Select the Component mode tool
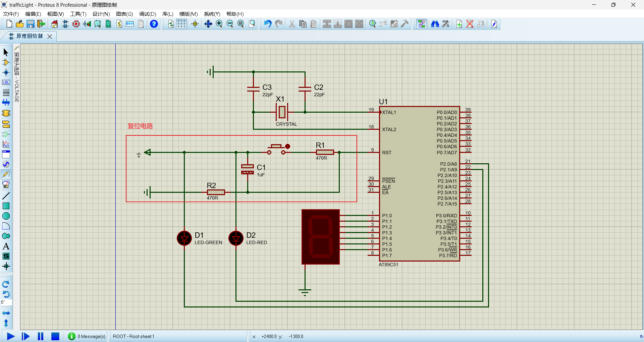The height and width of the screenshot is (342, 644). point(6,62)
